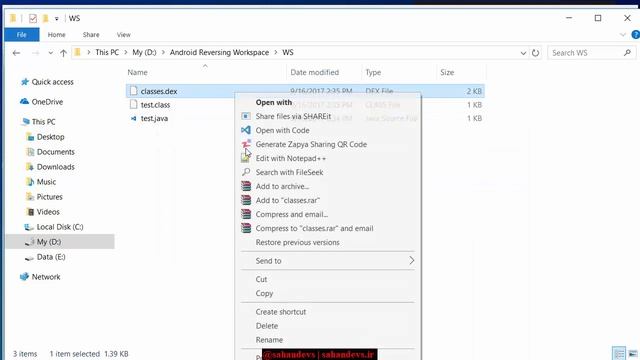
Task: Open recent locations dropdown arrow
Action: [x=50, y=53]
